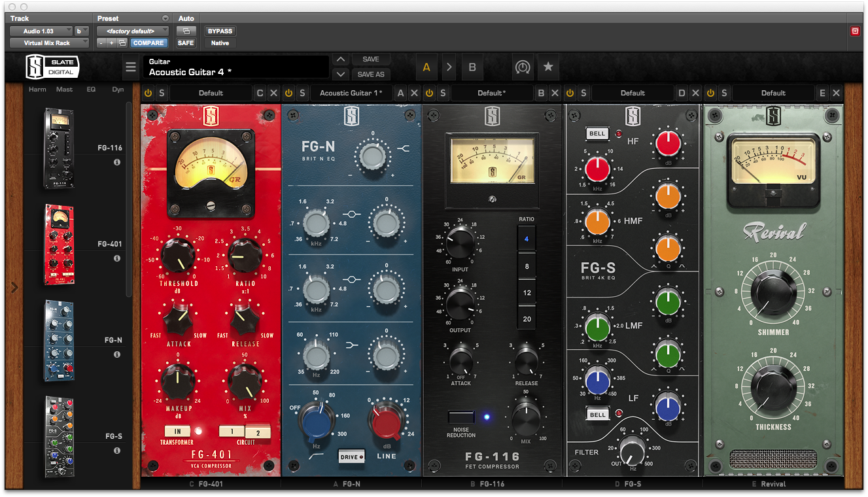Select ratio 8 on the FG-116
This screenshot has width=868, height=497.
[x=527, y=266]
